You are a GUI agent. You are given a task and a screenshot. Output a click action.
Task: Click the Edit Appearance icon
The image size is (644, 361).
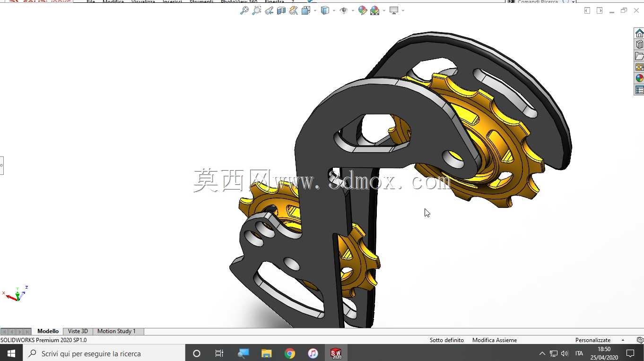(x=363, y=10)
